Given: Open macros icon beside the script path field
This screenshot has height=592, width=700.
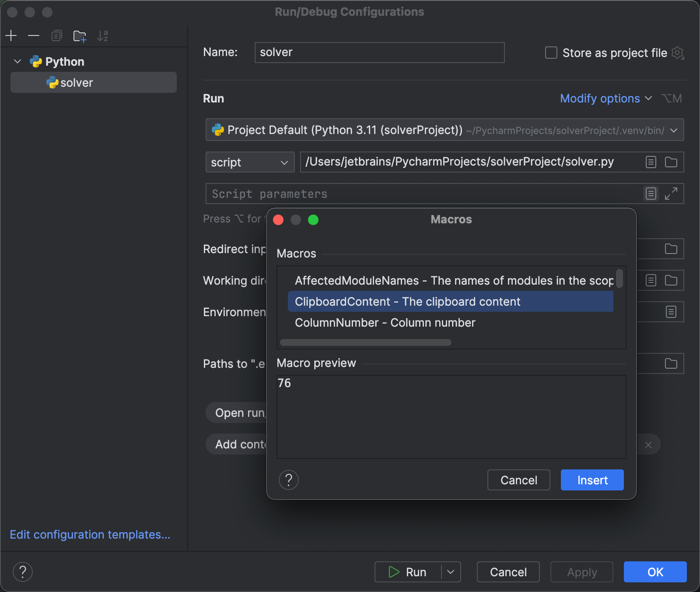Looking at the screenshot, I should (651, 162).
